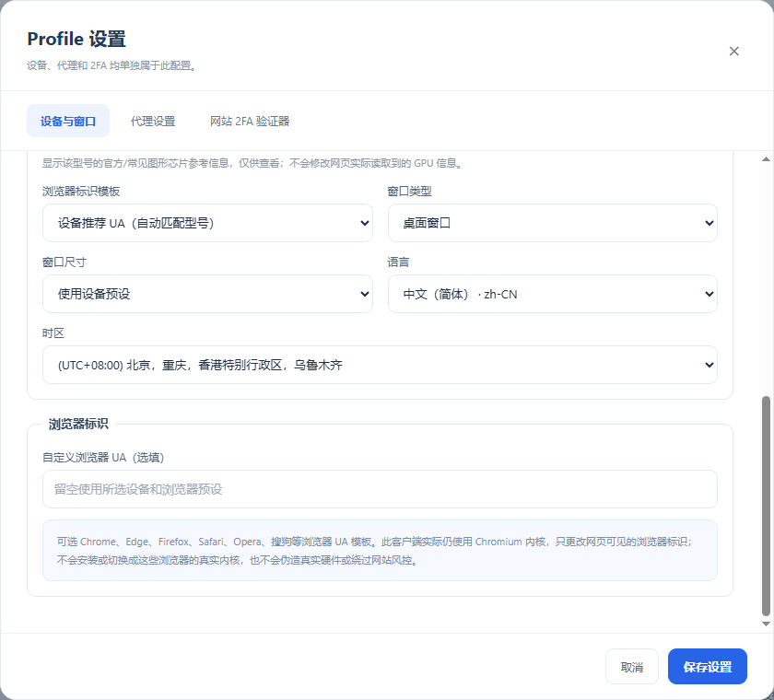
Task: Click the GPU 信息 hint text
Action: click(x=252, y=163)
